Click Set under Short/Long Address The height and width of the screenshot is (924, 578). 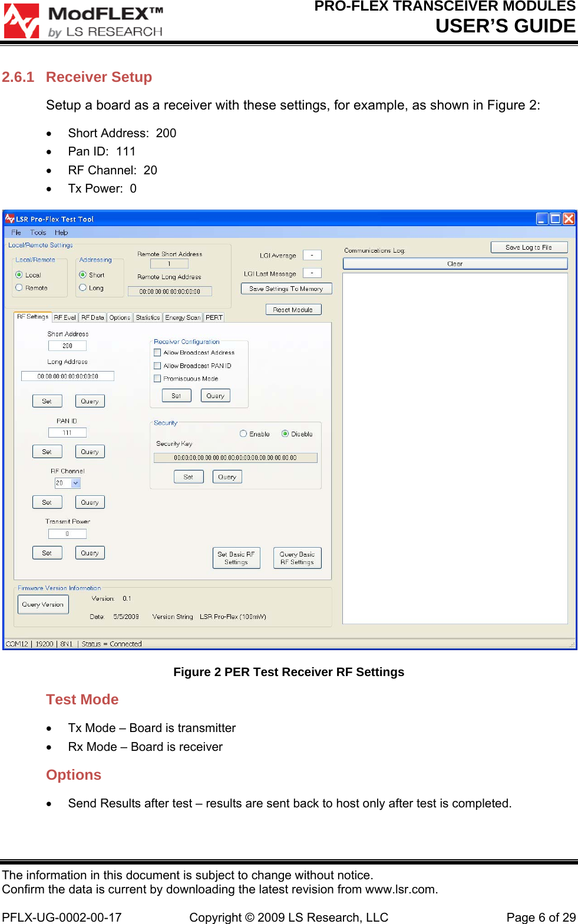click(x=47, y=401)
